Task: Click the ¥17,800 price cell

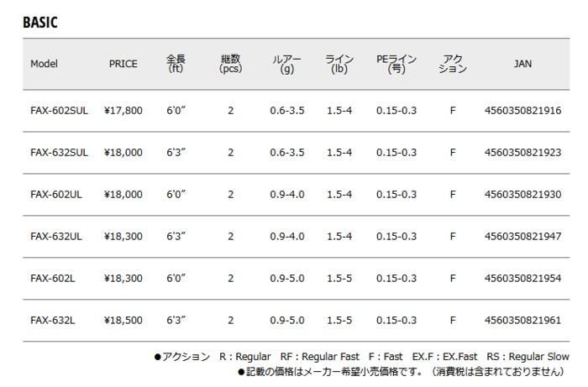Action: [x=123, y=111]
